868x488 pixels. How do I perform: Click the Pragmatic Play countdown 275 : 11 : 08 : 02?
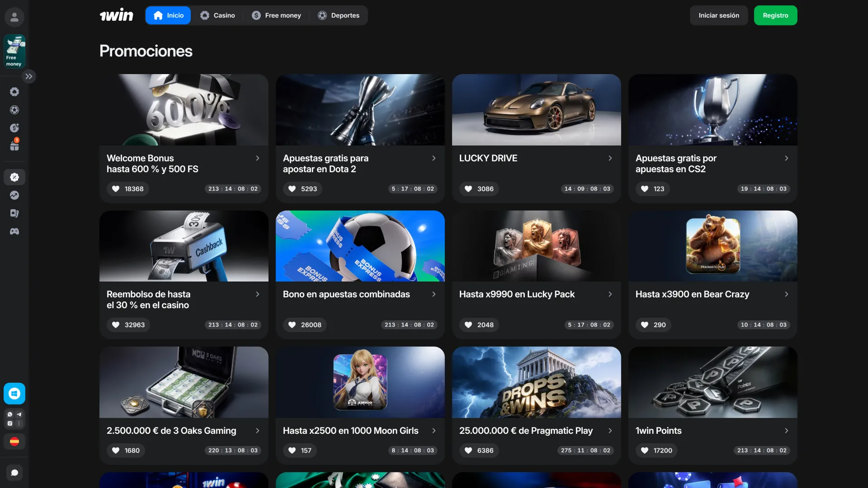(x=585, y=450)
